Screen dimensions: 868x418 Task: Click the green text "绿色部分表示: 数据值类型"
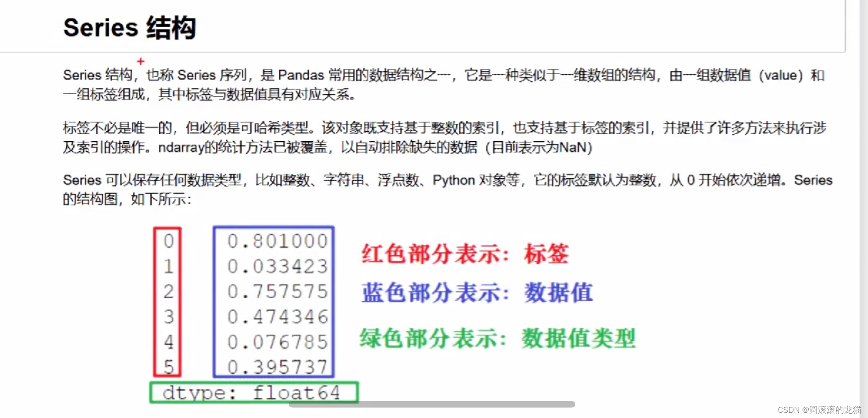click(498, 338)
